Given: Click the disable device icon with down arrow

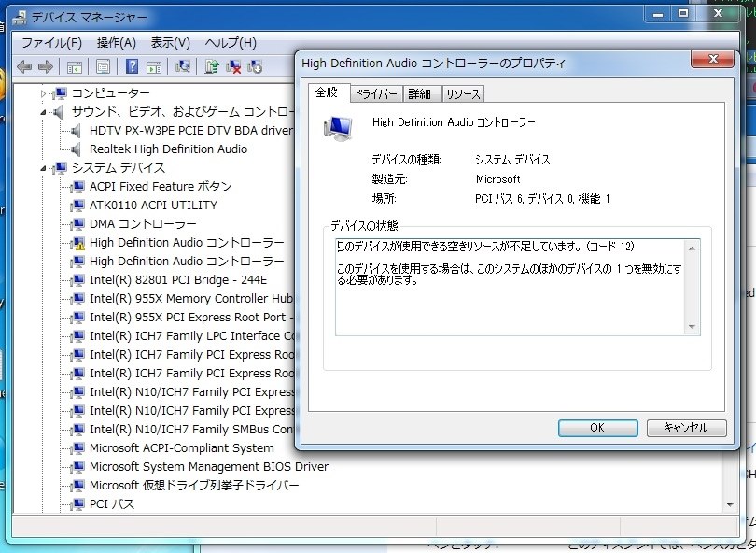Looking at the screenshot, I should (x=255, y=66).
